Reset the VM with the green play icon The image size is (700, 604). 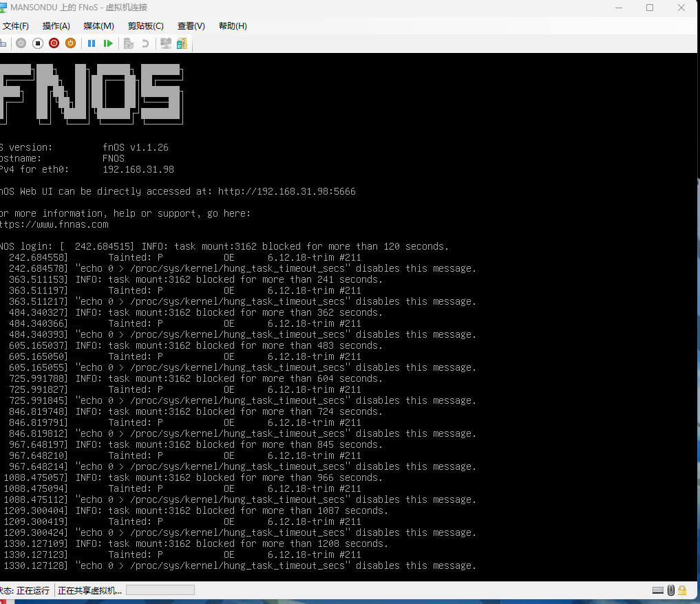[x=108, y=43]
